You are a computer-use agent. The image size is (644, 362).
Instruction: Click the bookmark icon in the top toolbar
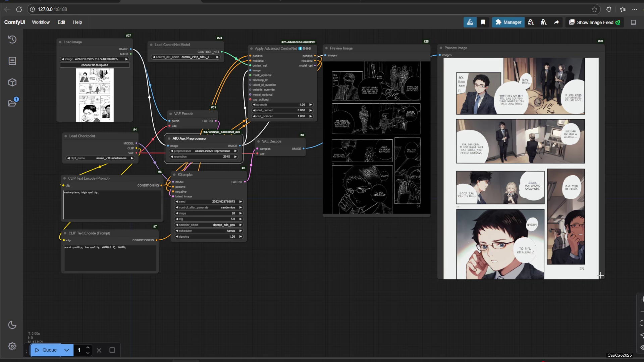(483, 22)
